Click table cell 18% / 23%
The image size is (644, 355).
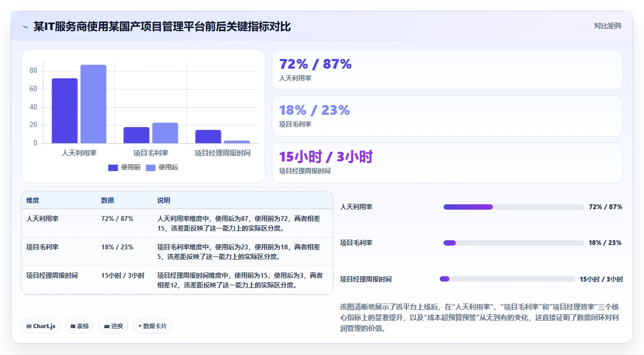(x=117, y=247)
